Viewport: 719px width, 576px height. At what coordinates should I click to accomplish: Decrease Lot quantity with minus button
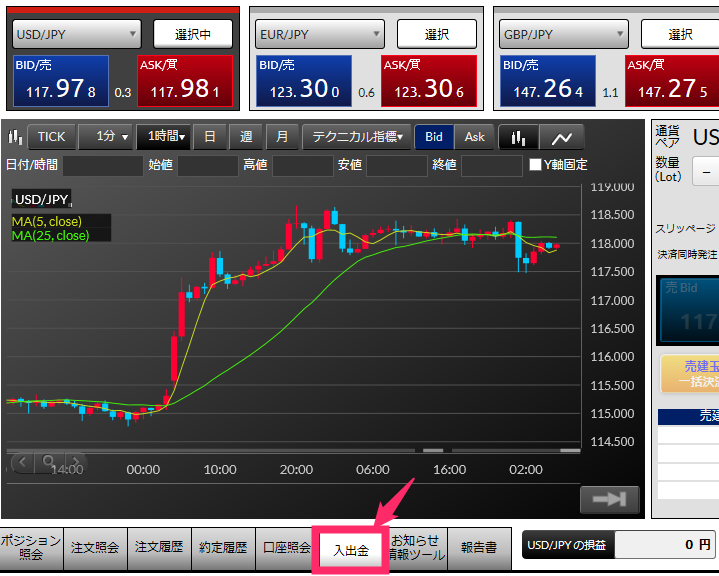pyautogui.click(x=706, y=172)
